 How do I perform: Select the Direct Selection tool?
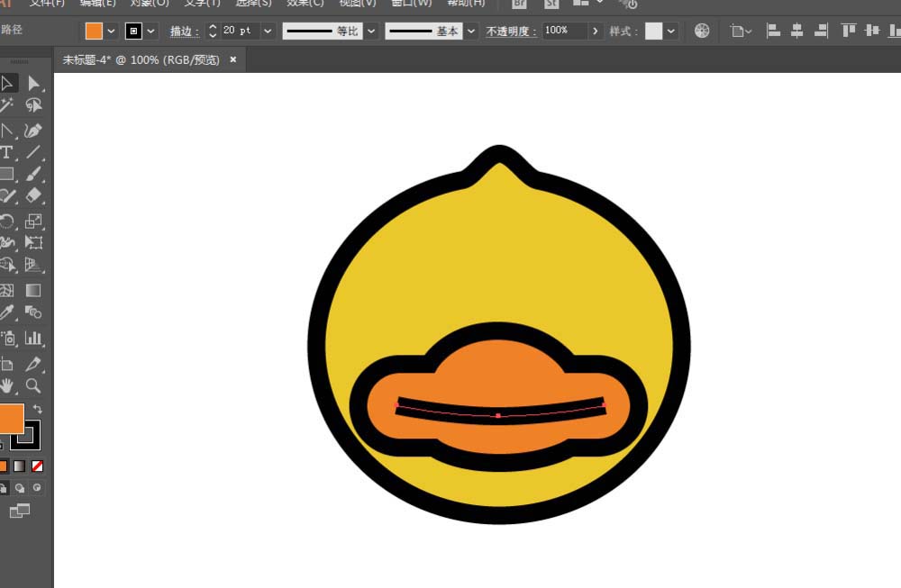(x=33, y=83)
